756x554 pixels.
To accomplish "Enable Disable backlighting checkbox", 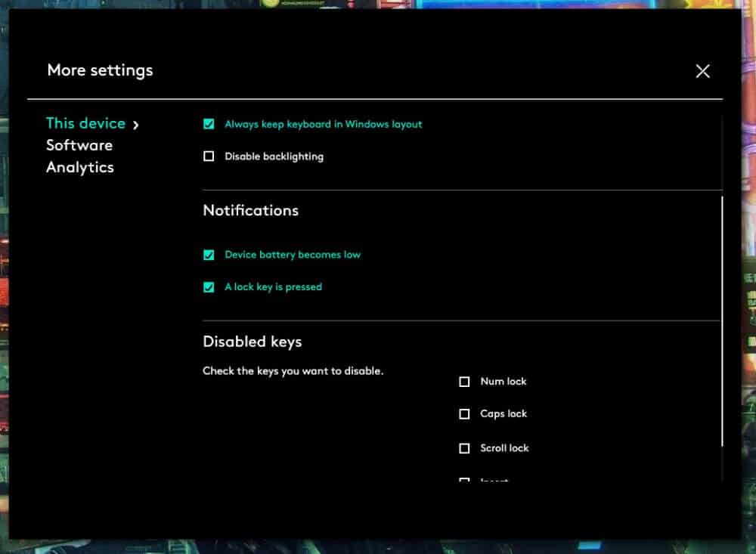I will point(209,156).
